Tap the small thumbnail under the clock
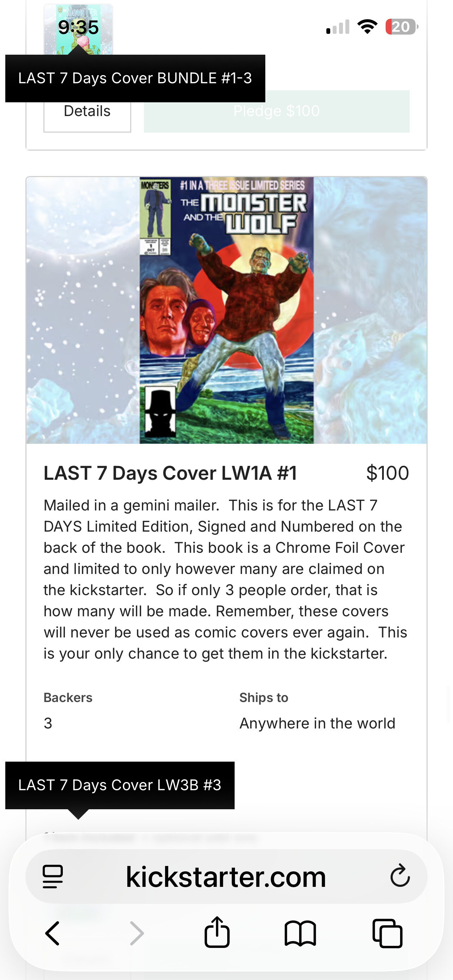This screenshot has width=453, height=980. [x=78, y=30]
